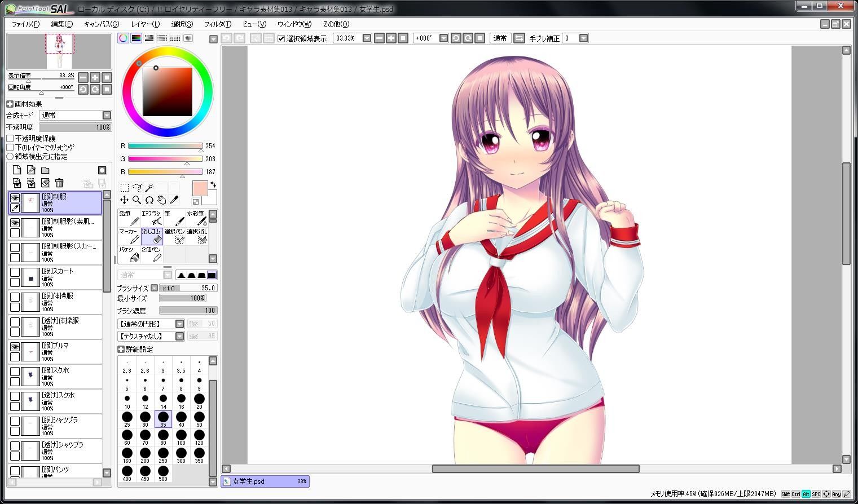This screenshot has width=858, height=504.
Task: Expand the 詳細設定 section
Action: 121,350
